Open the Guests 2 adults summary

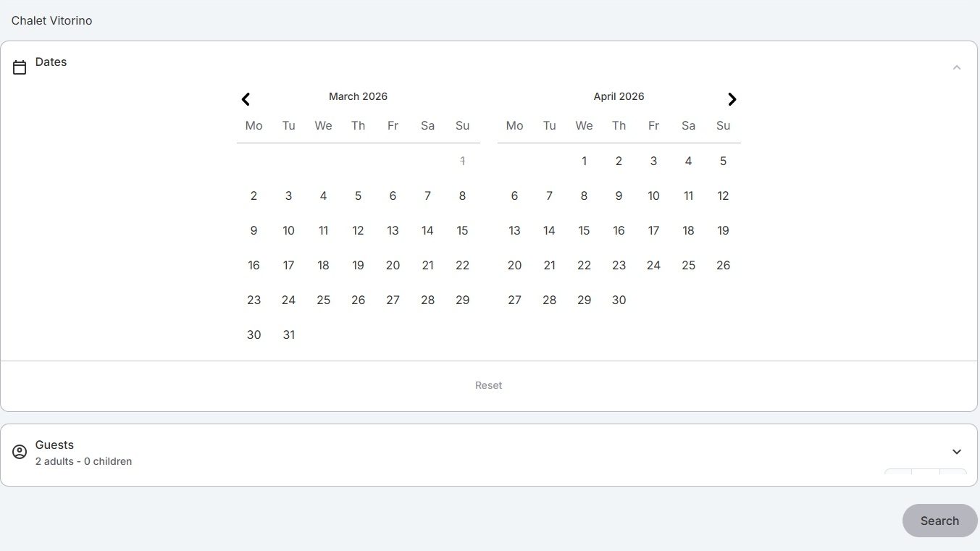click(83, 461)
